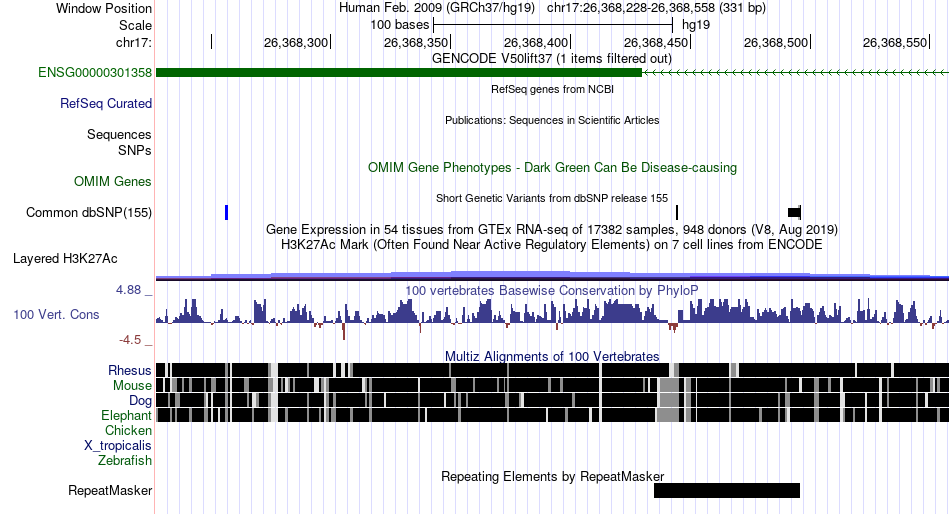Image resolution: width=950 pixels, height=514 pixels.
Task: Click the 100 Vert. Cons label
Action: tap(56, 315)
